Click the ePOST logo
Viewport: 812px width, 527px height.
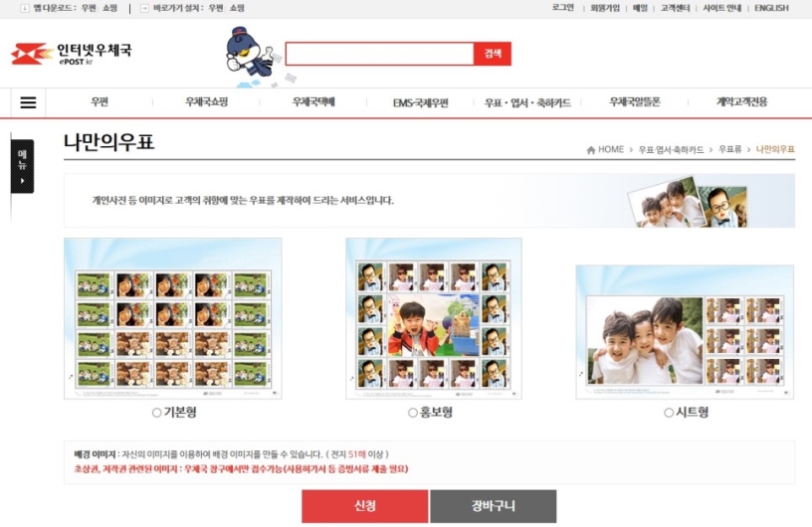click(72, 54)
